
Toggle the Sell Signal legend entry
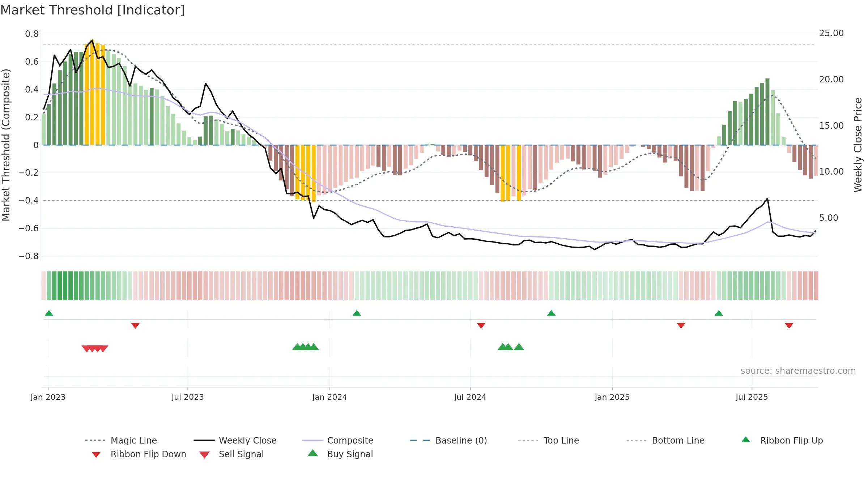pyautogui.click(x=231, y=454)
